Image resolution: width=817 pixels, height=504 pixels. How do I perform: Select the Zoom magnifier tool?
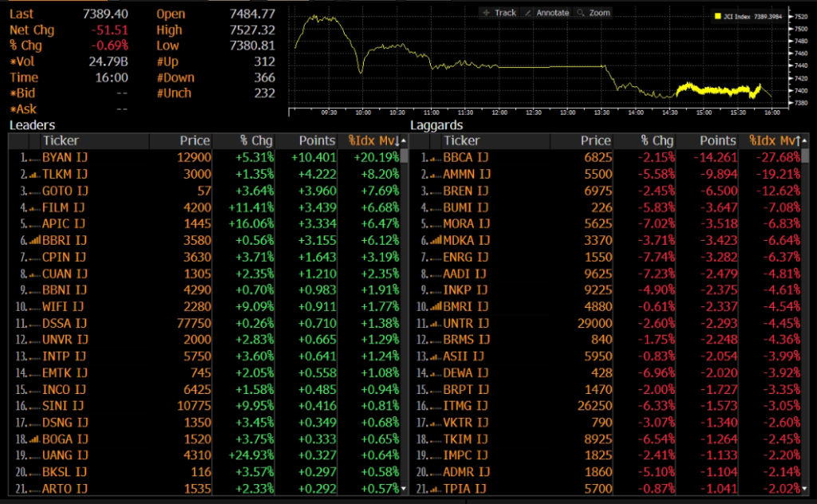[x=593, y=13]
